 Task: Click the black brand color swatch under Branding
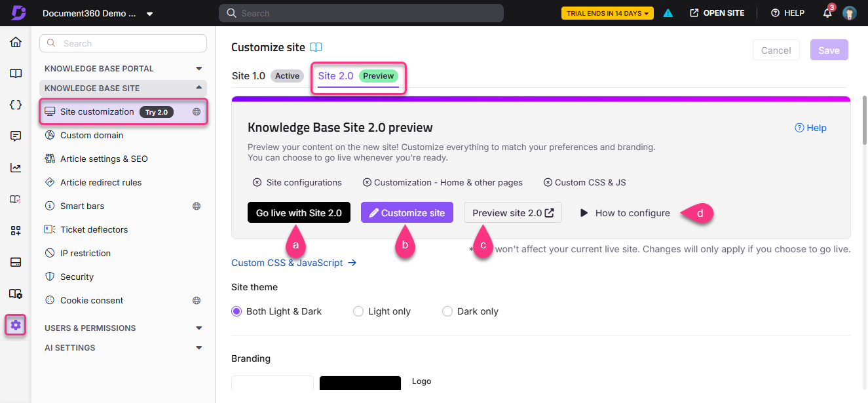[360, 383]
